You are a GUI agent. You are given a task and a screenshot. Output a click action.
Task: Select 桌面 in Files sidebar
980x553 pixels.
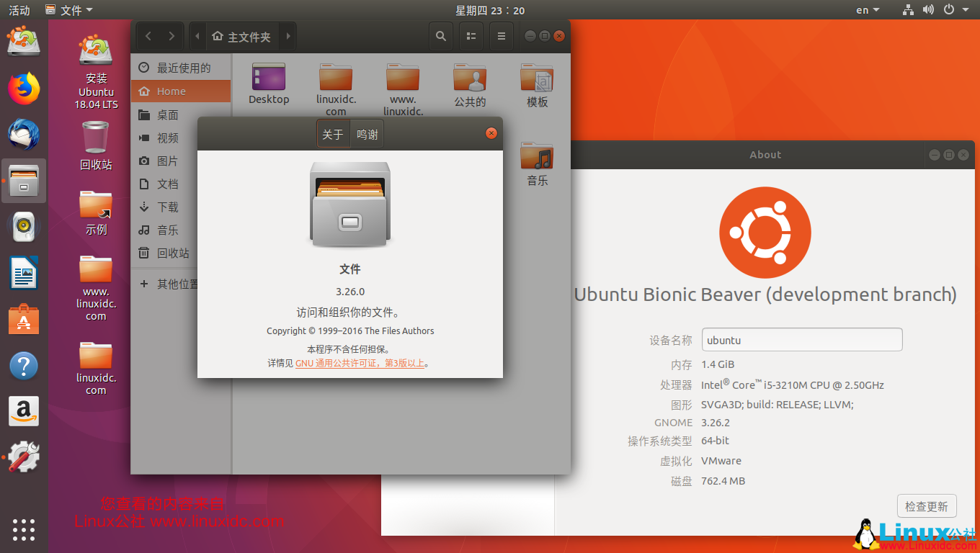[x=181, y=115]
